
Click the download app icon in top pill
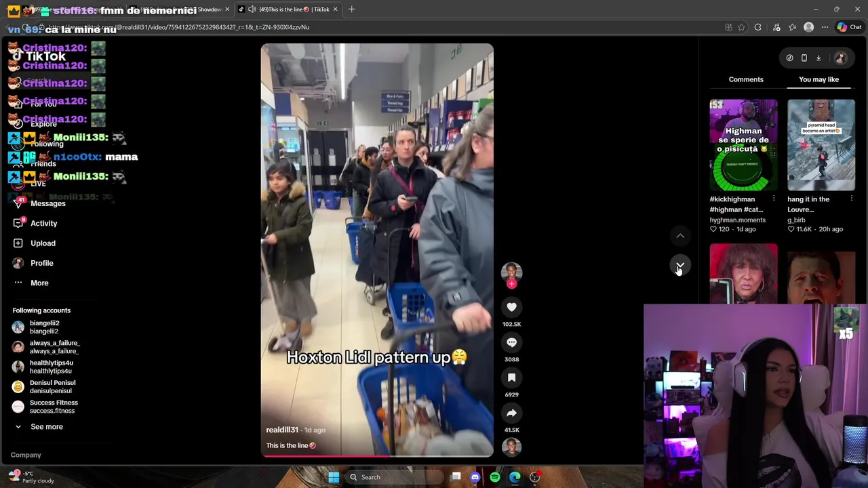point(818,58)
